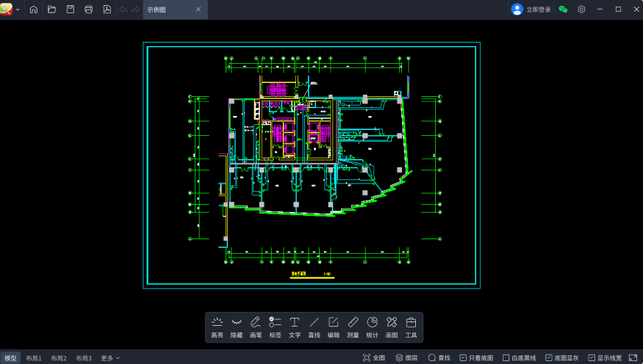Enable the 白底黑线 checkbox
This screenshot has width=643, height=364.
(x=506, y=358)
